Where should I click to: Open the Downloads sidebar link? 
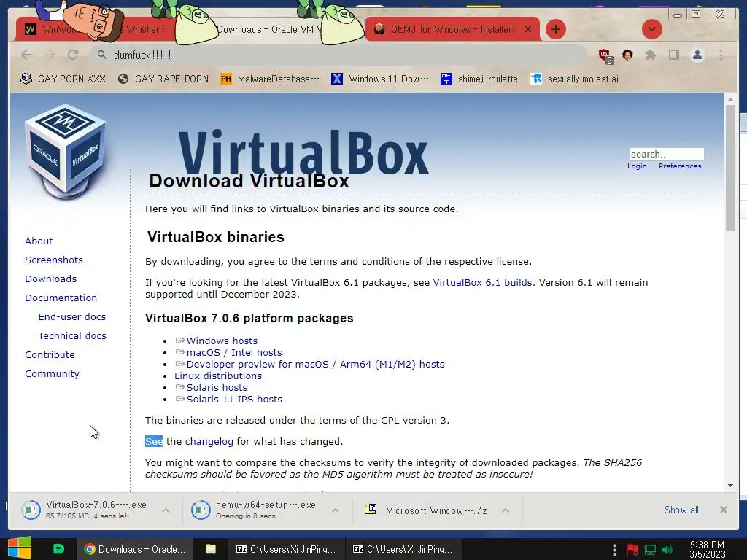(50, 279)
